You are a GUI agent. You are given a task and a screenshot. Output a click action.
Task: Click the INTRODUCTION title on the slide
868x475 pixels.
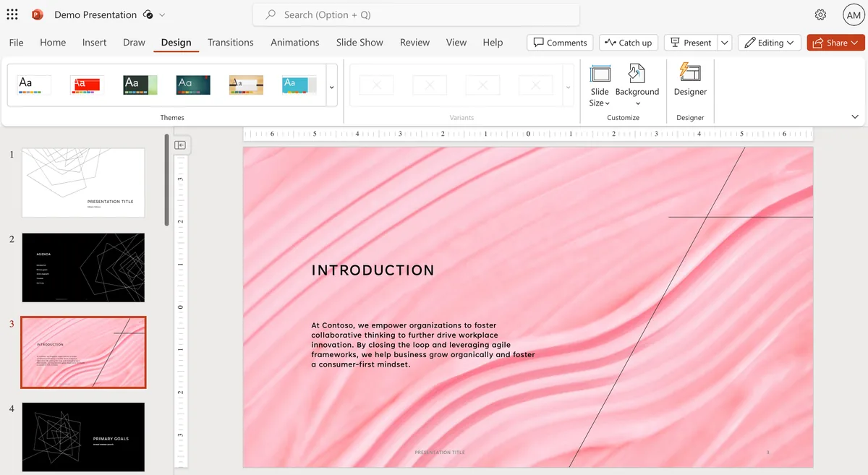pos(373,270)
